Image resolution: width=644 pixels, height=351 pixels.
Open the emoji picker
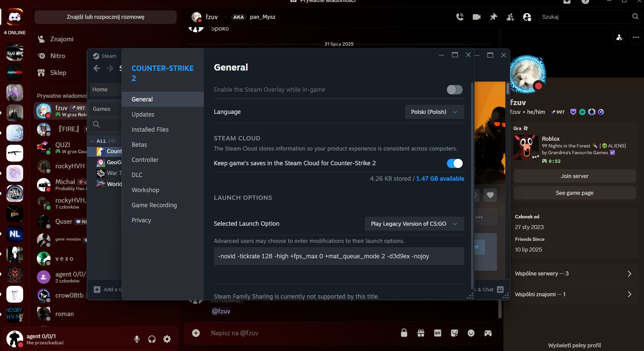471,333
